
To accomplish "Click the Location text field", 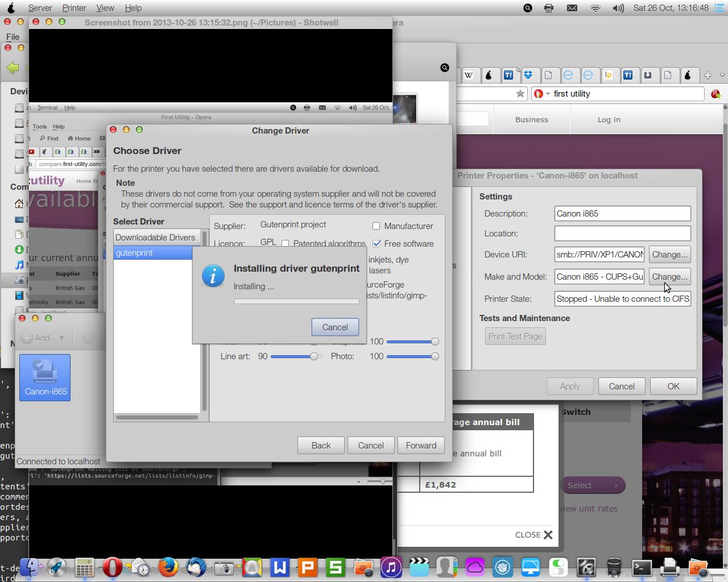I will 622,234.
